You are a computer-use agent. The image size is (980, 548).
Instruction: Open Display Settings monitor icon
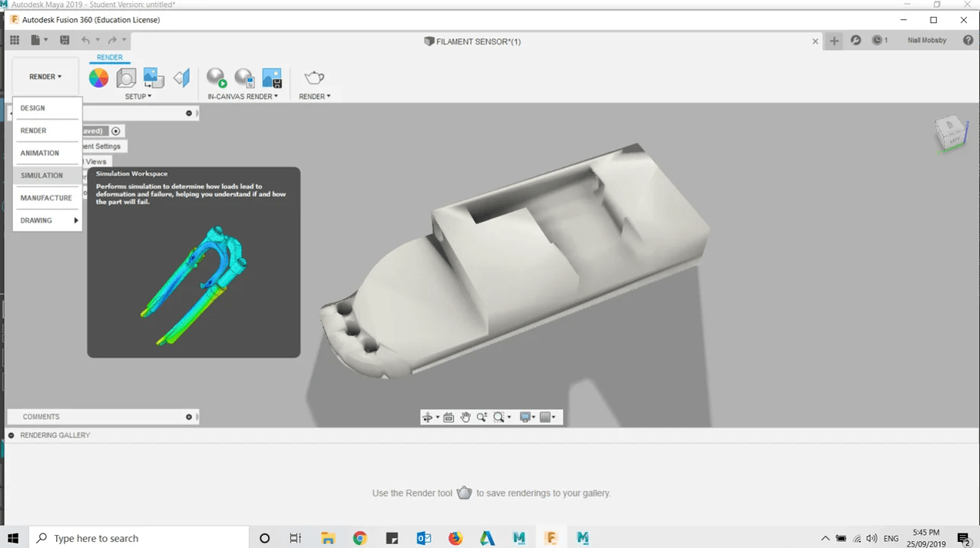tap(525, 418)
